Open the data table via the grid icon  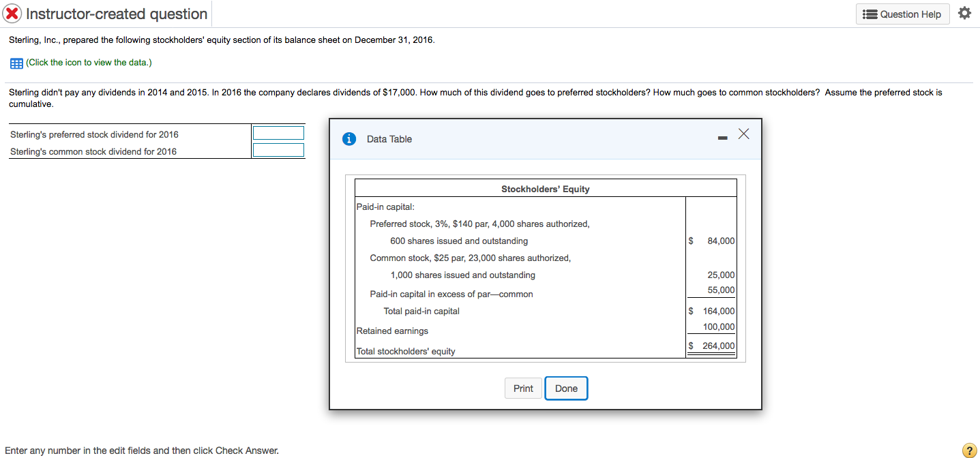(15, 63)
